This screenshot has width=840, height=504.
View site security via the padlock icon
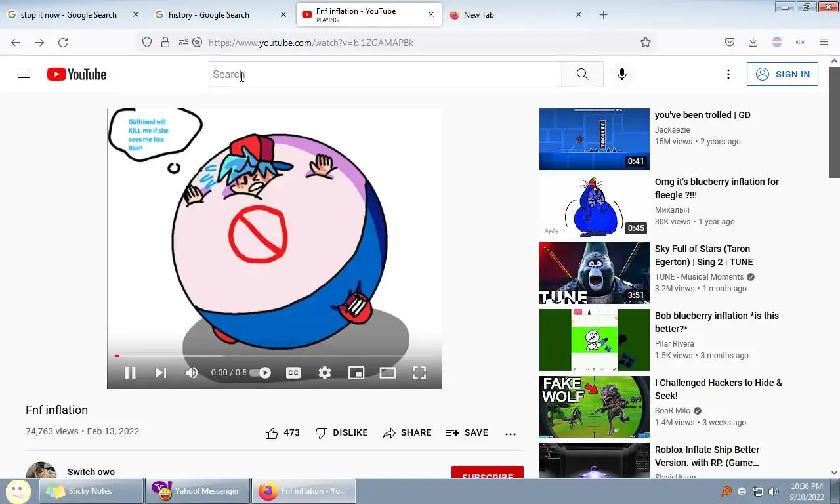click(x=165, y=43)
